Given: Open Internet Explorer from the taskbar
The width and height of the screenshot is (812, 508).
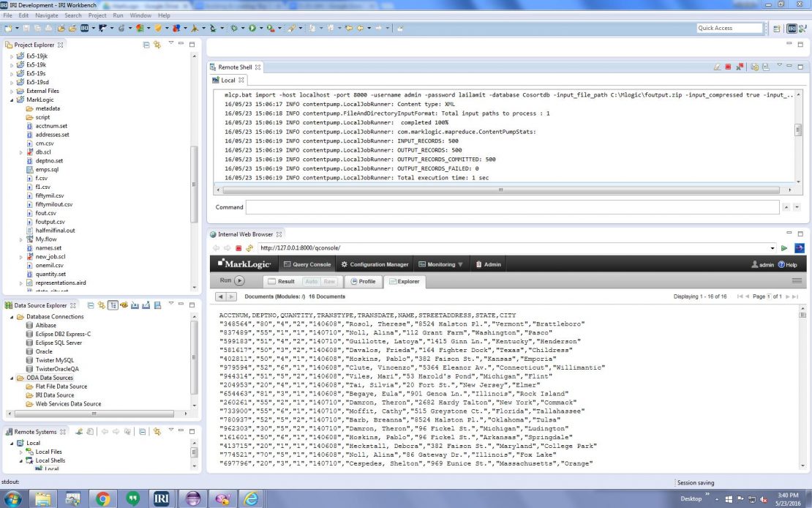Looking at the screenshot, I should click(x=251, y=498).
